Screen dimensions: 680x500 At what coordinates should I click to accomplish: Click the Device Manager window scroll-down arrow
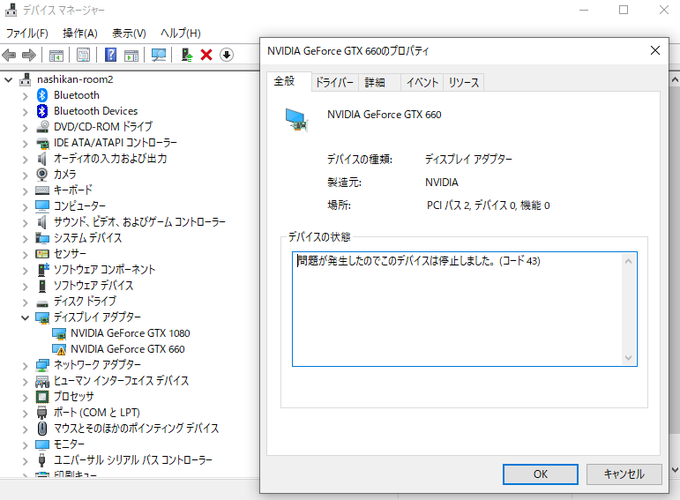pos(675,470)
